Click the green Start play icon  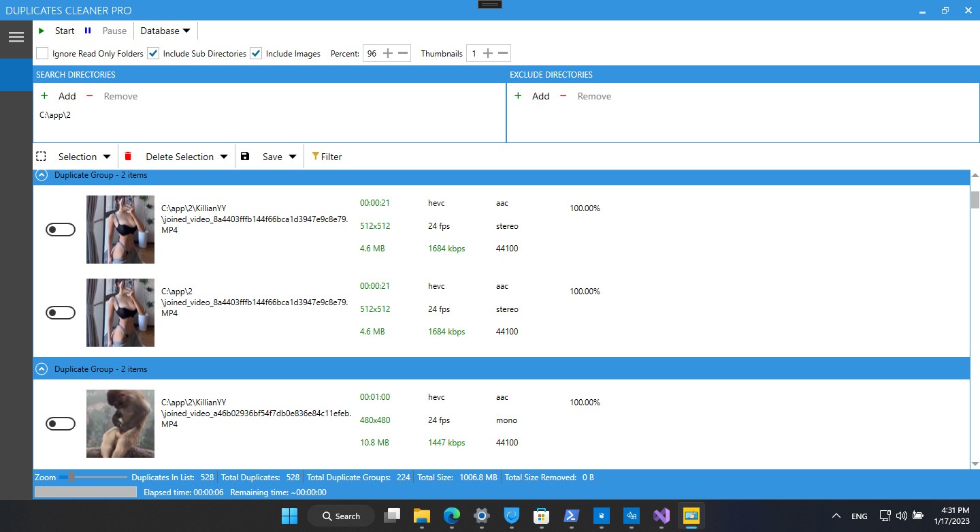(x=42, y=31)
